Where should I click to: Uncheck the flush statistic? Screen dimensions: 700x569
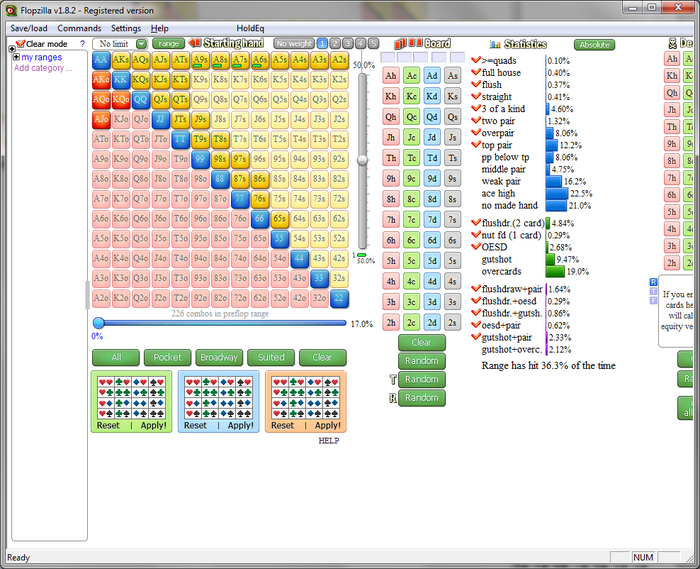[x=476, y=84]
